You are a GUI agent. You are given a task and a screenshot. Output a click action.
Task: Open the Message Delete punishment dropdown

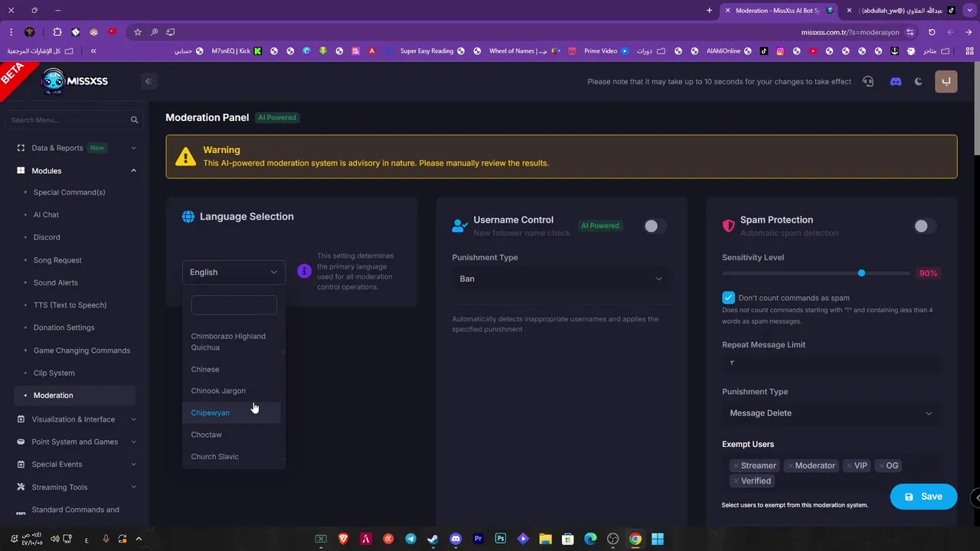click(831, 413)
